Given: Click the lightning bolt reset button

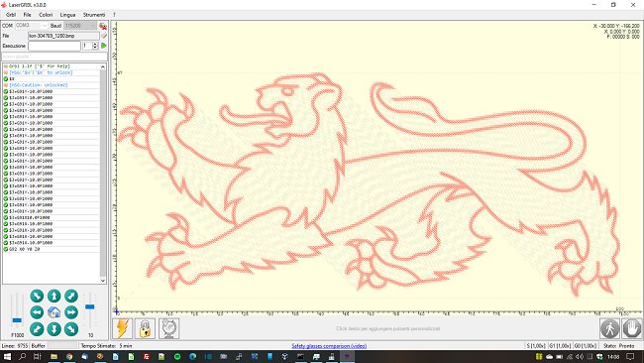Looking at the screenshot, I should [x=123, y=328].
